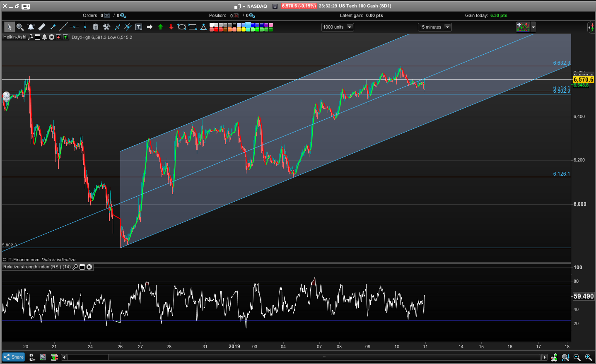Screen dimensions: 596x364
Task: Click the 6,632.3 horizontal line label
Action: pyautogui.click(x=562, y=63)
